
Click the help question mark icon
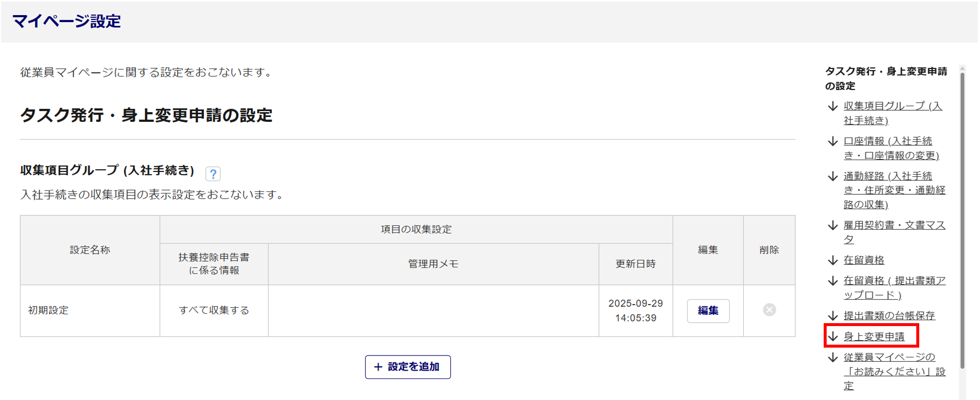point(213,174)
